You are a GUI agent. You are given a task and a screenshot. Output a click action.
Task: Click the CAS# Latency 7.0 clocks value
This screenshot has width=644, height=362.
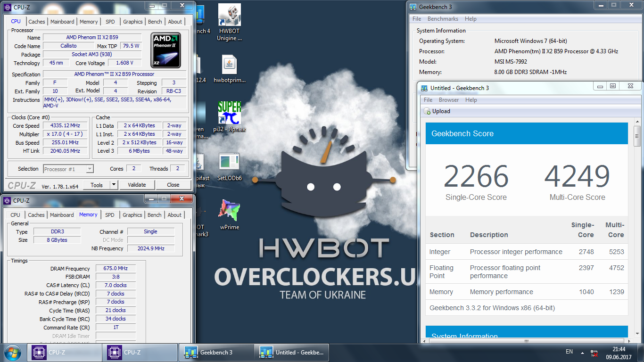click(116, 285)
